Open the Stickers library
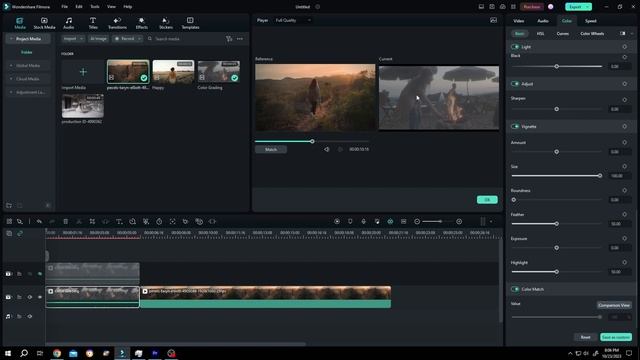This screenshot has width=640, height=360. point(166,23)
